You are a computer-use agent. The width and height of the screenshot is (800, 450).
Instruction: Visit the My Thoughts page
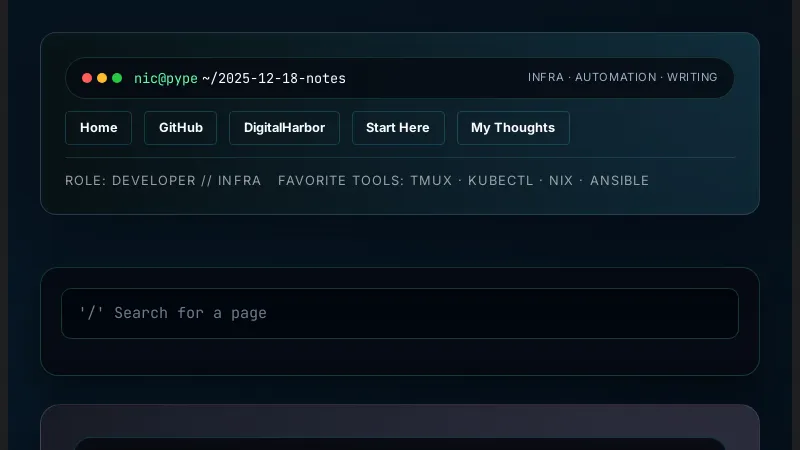[513, 128]
